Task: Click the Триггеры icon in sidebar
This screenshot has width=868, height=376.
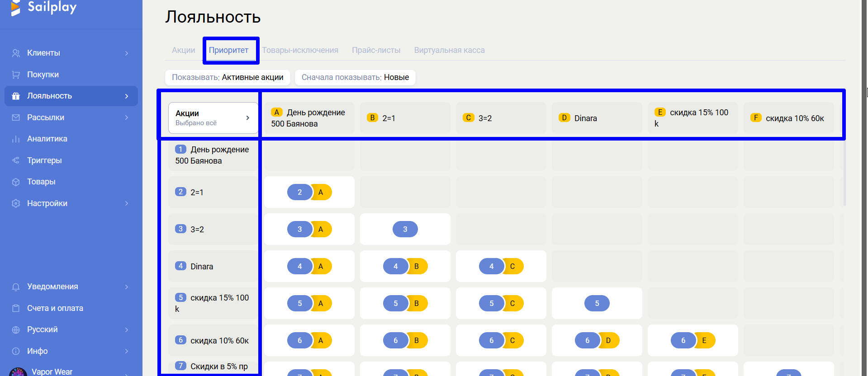Action: pyautogui.click(x=16, y=160)
